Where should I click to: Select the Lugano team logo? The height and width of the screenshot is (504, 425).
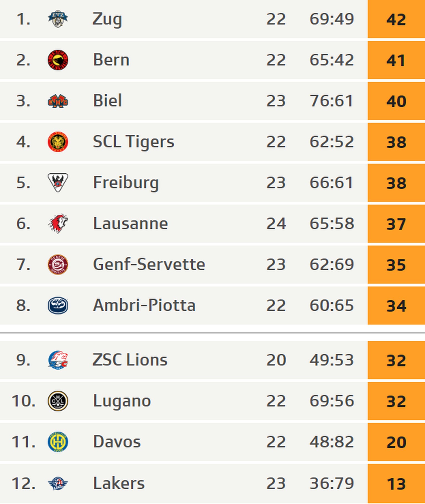(58, 401)
